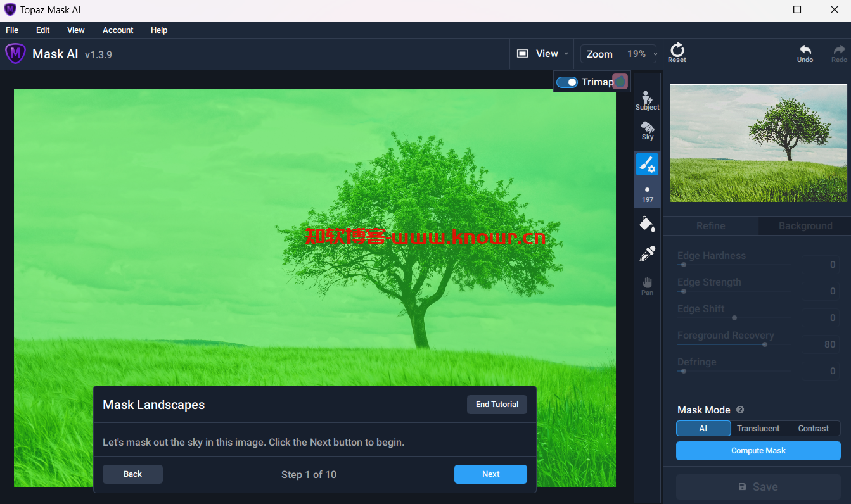Select the paint bucket fill tool
851x504 pixels.
647,224
